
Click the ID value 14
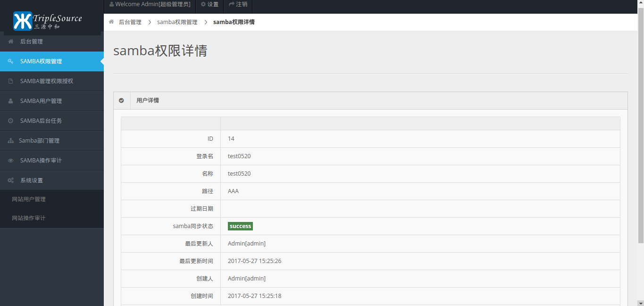[x=231, y=139]
